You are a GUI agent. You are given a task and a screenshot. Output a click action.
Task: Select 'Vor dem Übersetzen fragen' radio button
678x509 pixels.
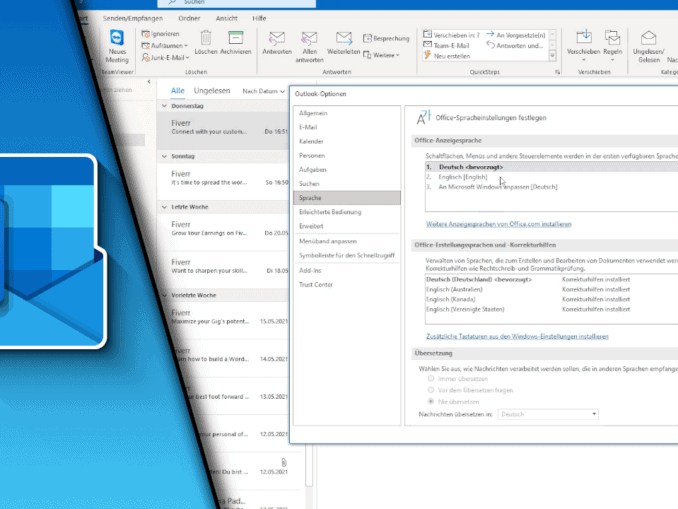click(431, 390)
